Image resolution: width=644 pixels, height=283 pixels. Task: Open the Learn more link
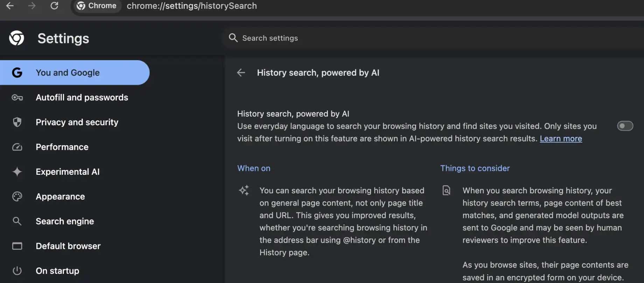(561, 139)
